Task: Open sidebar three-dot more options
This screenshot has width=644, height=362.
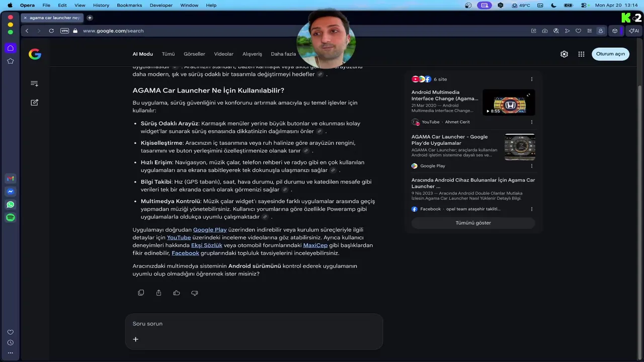Action: tap(10, 353)
